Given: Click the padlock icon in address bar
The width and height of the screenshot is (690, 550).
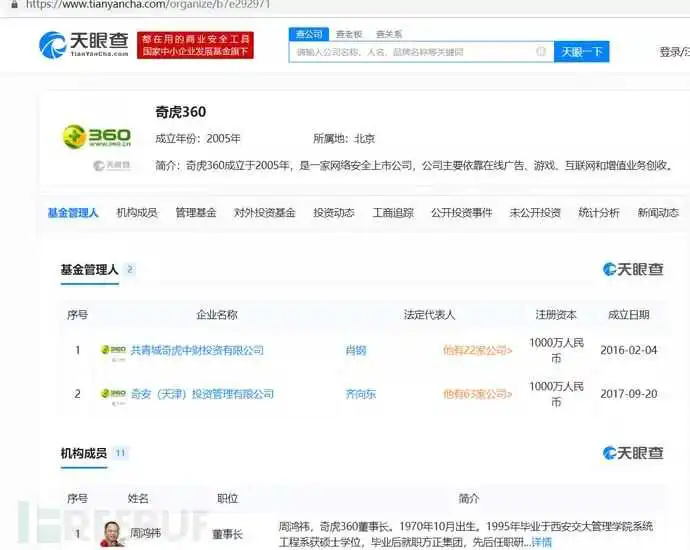Looking at the screenshot, I should point(14,5).
